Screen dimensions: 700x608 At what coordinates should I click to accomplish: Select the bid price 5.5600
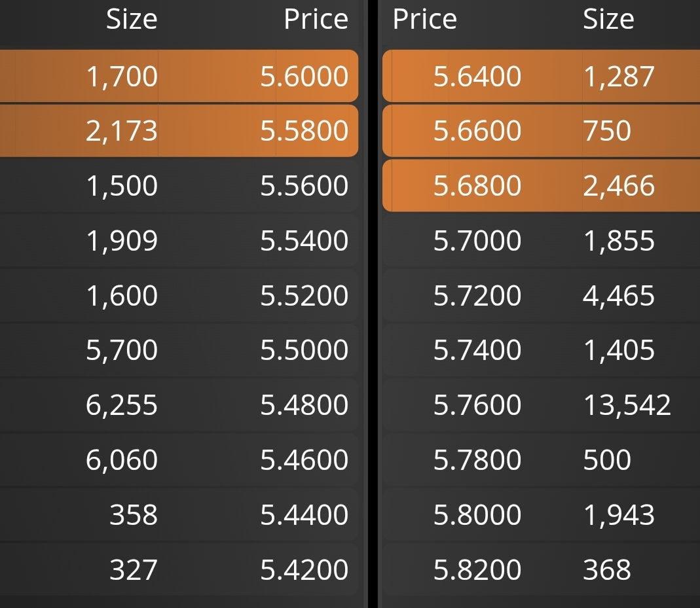[x=304, y=186]
